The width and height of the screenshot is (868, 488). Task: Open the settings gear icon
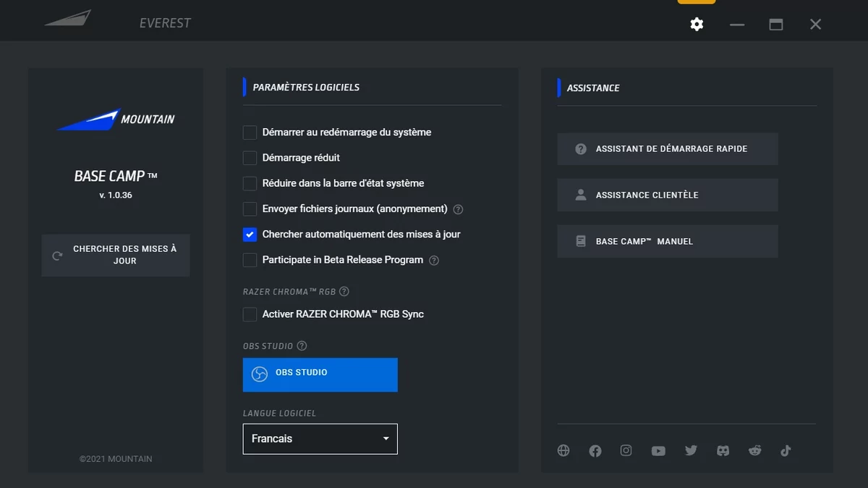pos(697,25)
